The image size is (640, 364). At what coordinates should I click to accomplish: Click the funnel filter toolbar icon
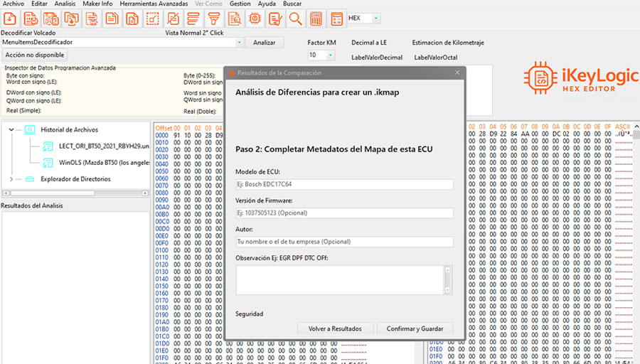pyautogui.click(x=213, y=18)
